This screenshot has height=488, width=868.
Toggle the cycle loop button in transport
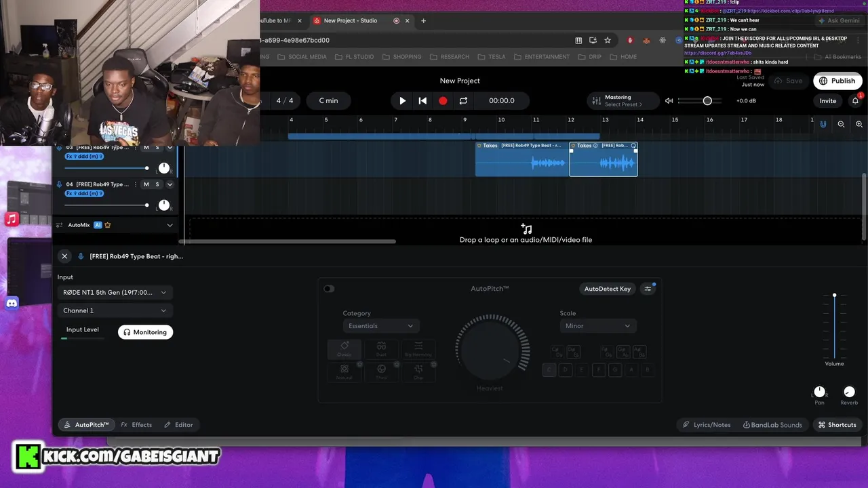click(x=463, y=100)
